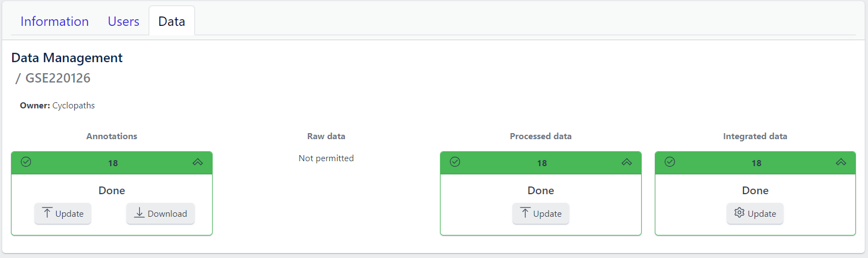The image size is (868, 258).
Task: Click the Raw data Not permitted text
Action: pyautogui.click(x=326, y=158)
